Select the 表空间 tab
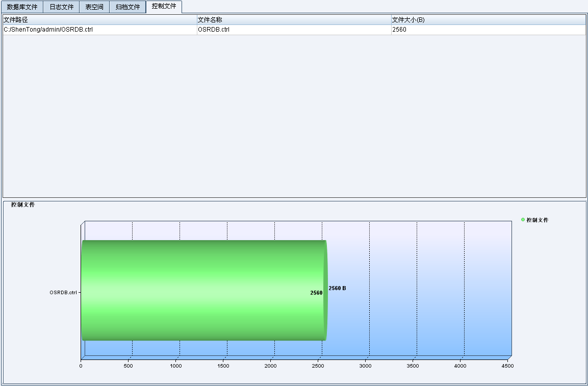588x386 pixels. point(94,7)
